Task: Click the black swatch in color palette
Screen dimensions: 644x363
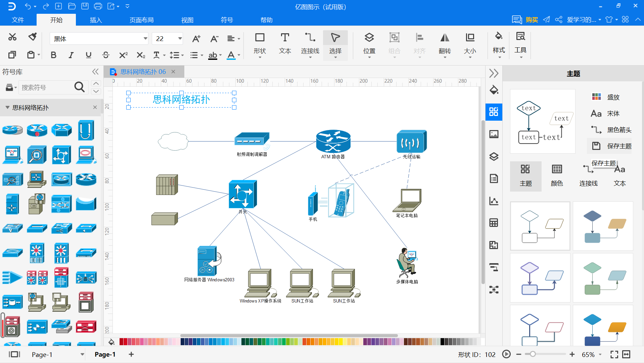Action: tap(442, 342)
